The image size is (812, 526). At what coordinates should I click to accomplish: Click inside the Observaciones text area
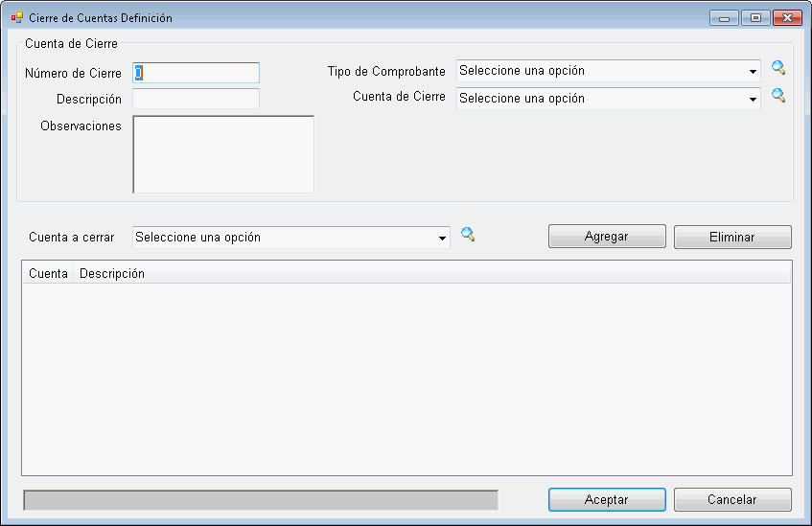tap(223, 154)
